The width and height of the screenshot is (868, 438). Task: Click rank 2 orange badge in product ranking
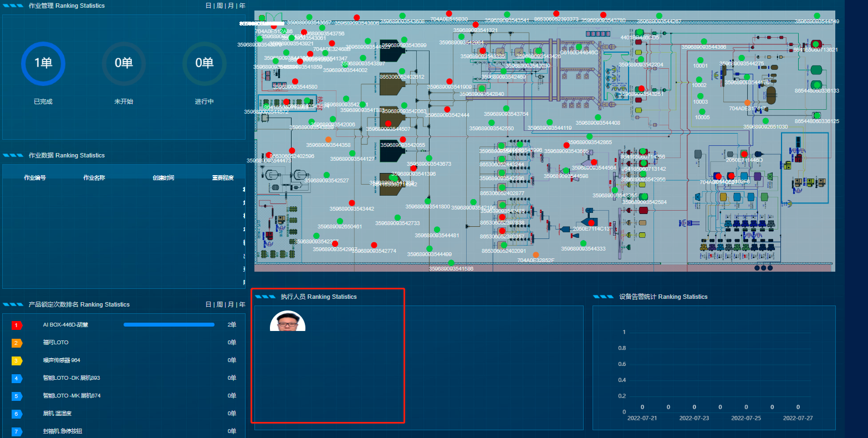pos(17,343)
